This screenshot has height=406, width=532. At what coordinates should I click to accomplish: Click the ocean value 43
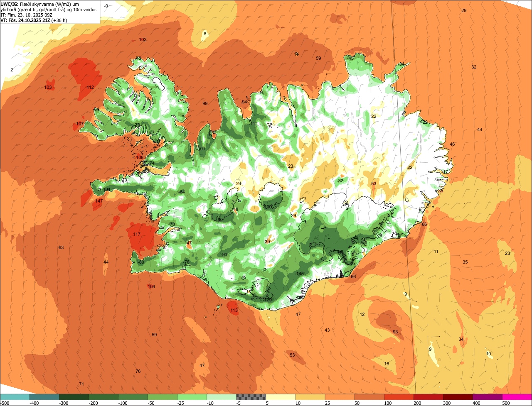click(327, 330)
